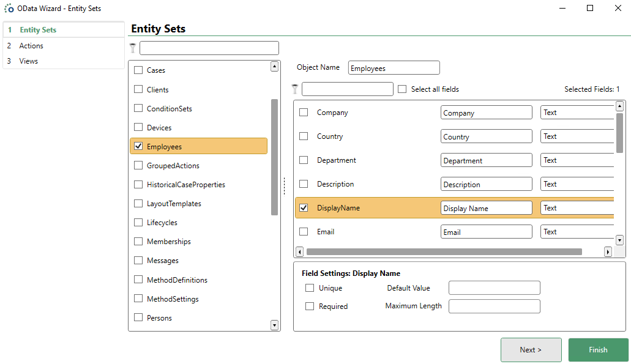Select Lifecycles in the entity list
631x364 pixels.
(x=162, y=223)
